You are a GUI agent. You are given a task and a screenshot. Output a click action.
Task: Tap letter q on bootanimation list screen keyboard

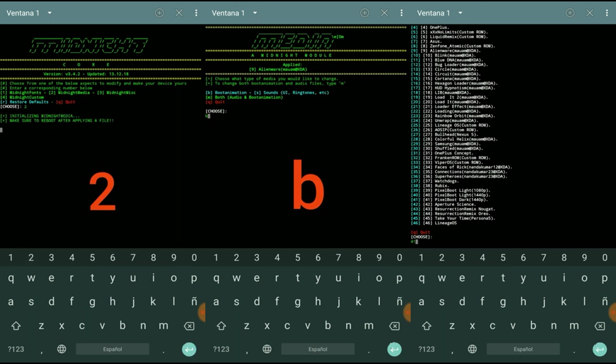click(421, 278)
